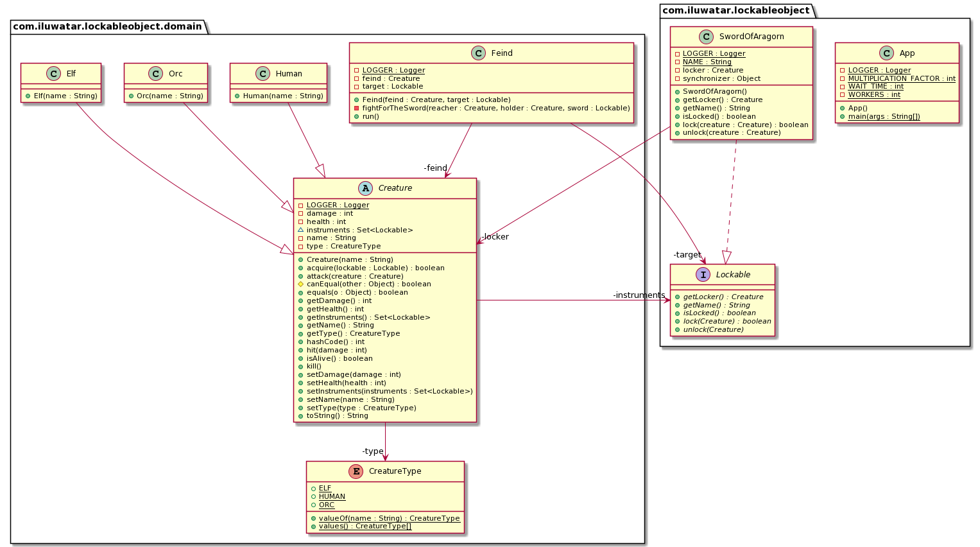980x547 pixels.
Task: Click the yellow diamond beside canEqual method
Action: (300, 284)
